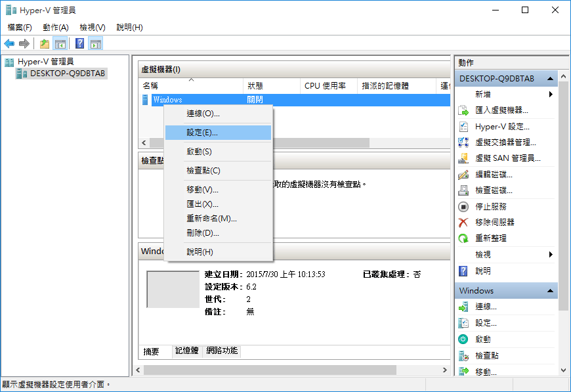Expand the 新增 submenu arrow
571x392 pixels.
551,95
